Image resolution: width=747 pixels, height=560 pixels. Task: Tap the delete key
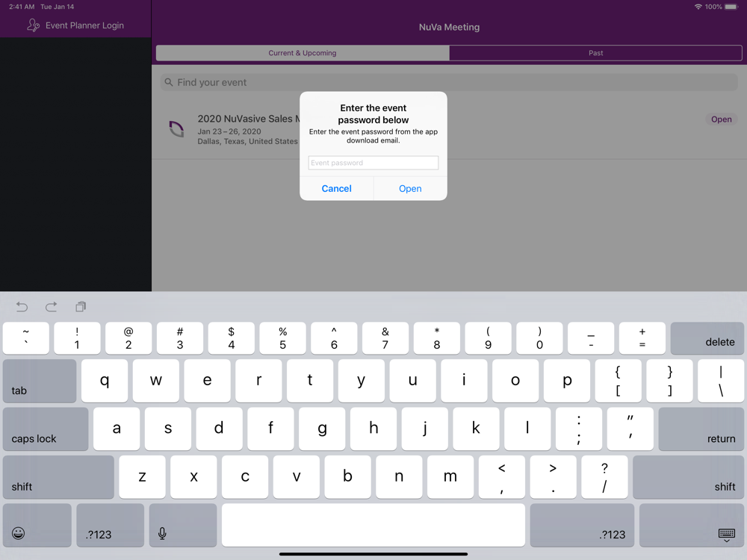707,338
